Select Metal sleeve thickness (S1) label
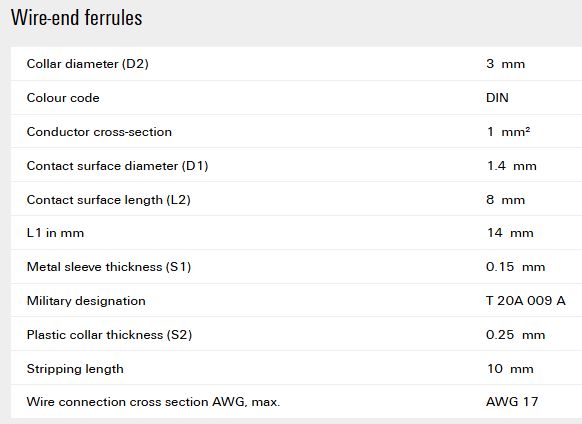 (109, 267)
